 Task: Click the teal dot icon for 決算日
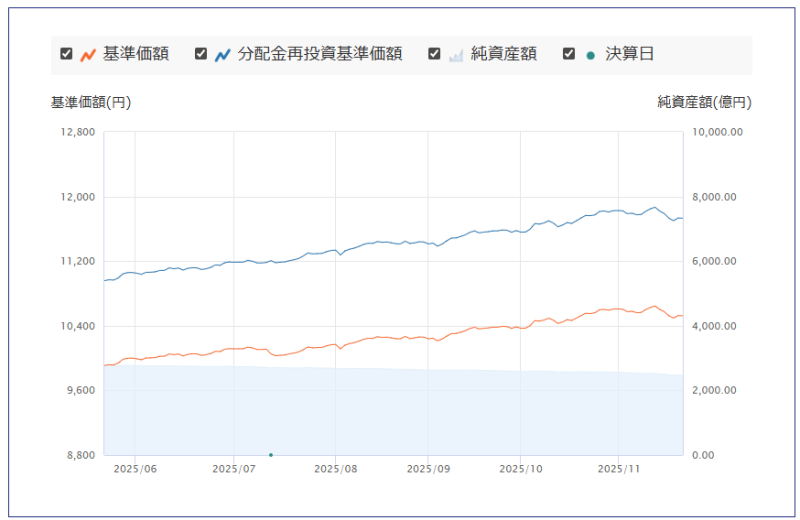tap(590, 54)
